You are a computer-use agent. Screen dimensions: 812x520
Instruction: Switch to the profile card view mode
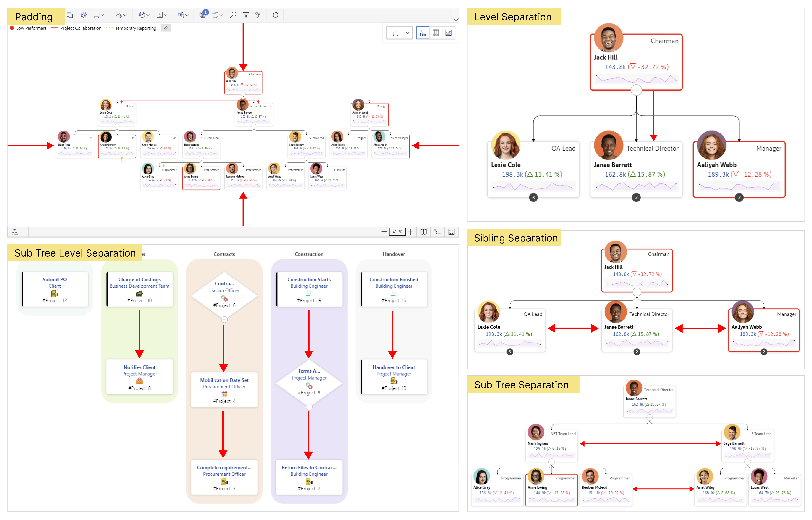pos(449,33)
